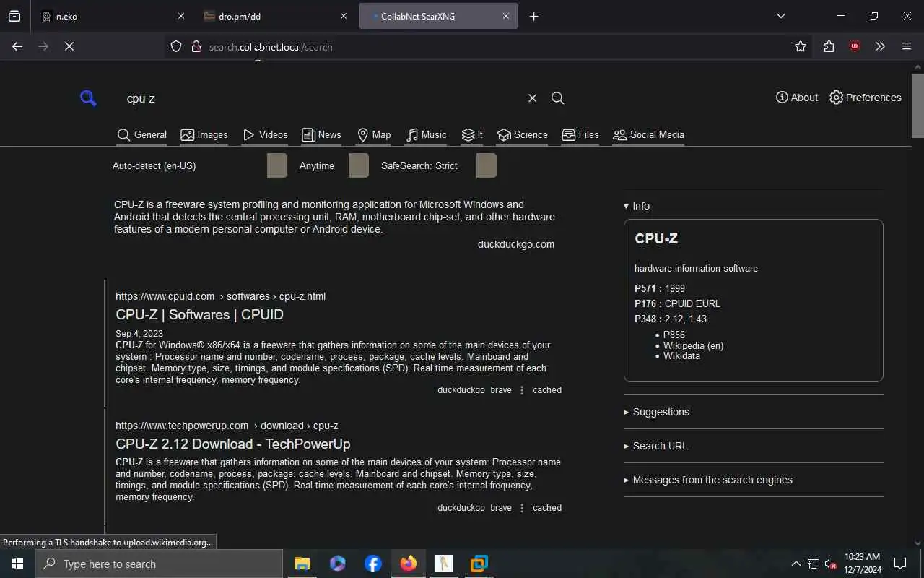Expand Messages from the search engines
The width and height of the screenshot is (924, 578).
pos(707,480)
